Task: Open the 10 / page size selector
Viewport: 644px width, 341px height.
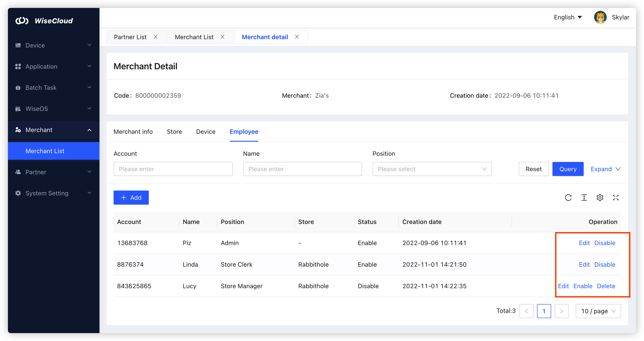Action: pos(598,311)
